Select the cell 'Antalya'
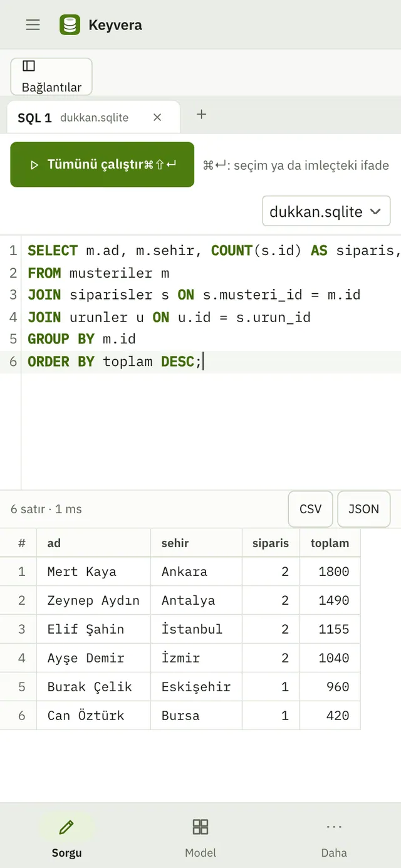The image size is (401, 868). [196, 600]
